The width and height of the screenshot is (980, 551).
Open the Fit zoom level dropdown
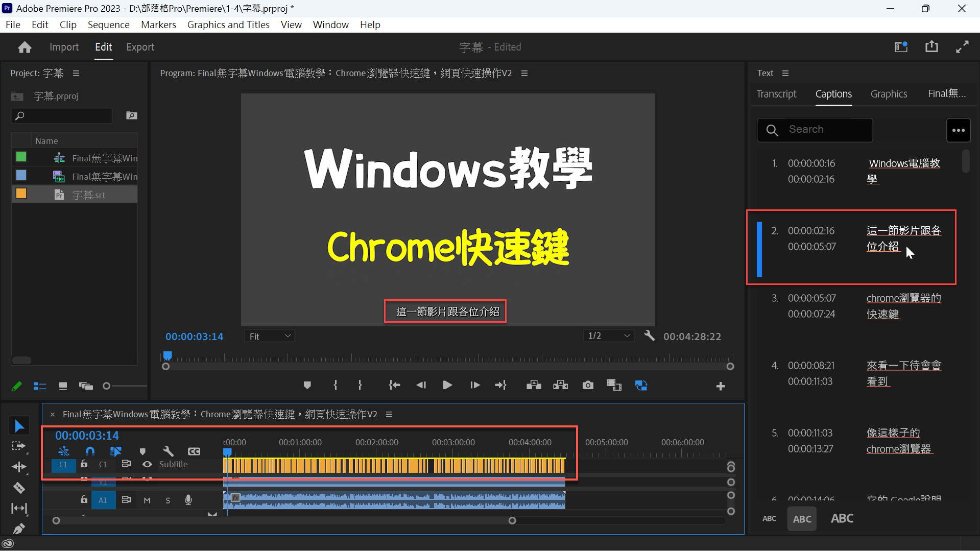pos(270,336)
